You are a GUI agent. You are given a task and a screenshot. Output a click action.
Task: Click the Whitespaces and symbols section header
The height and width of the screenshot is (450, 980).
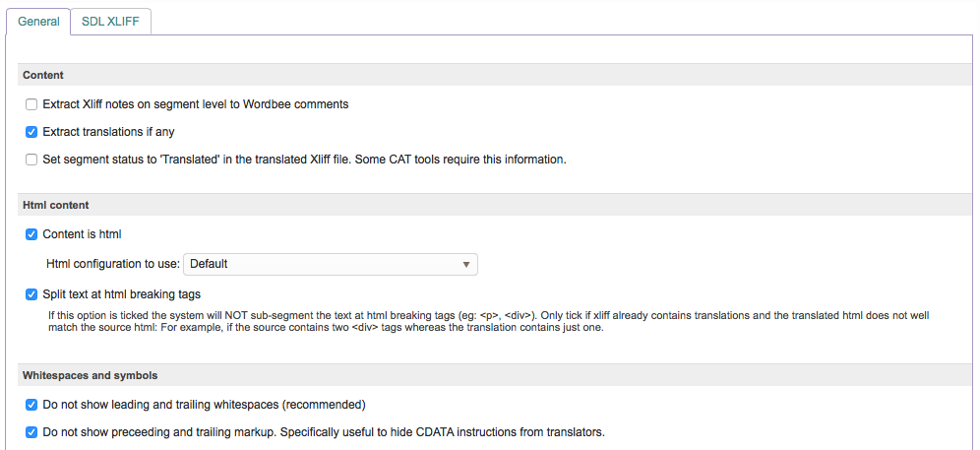pos(90,375)
